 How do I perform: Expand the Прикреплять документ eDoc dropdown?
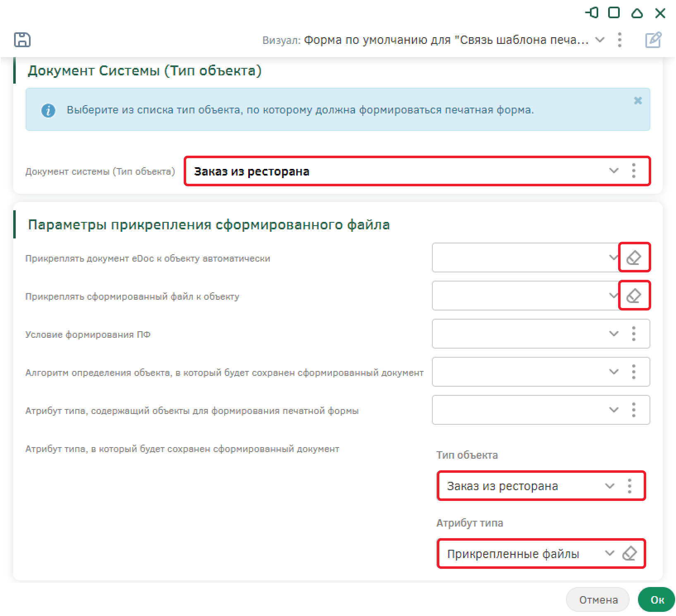tap(613, 257)
